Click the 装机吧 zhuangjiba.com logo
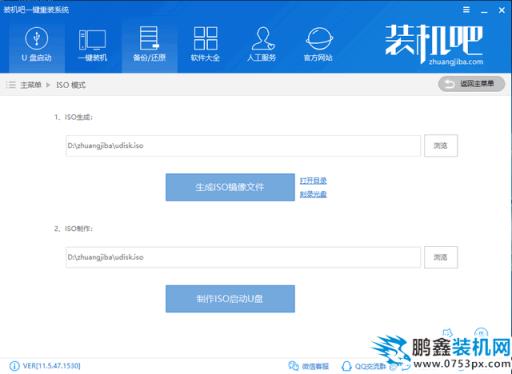 (434, 44)
